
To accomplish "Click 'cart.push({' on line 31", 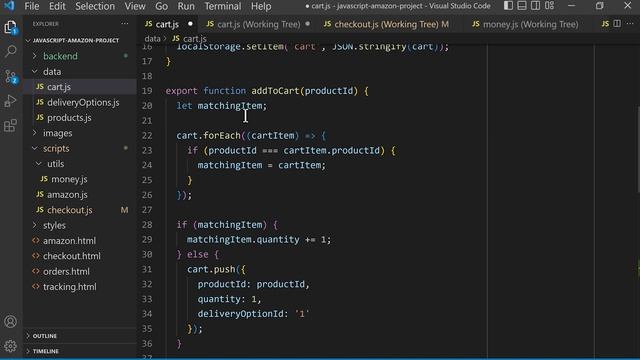I will point(216,269).
